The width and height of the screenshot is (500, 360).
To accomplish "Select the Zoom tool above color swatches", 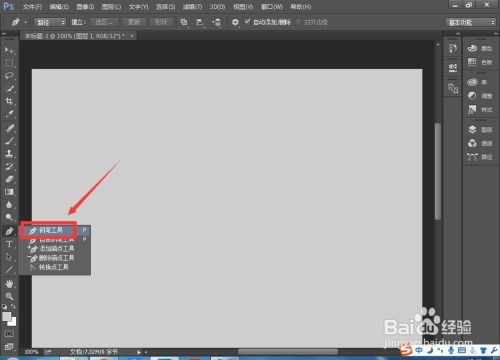I will [9, 296].
